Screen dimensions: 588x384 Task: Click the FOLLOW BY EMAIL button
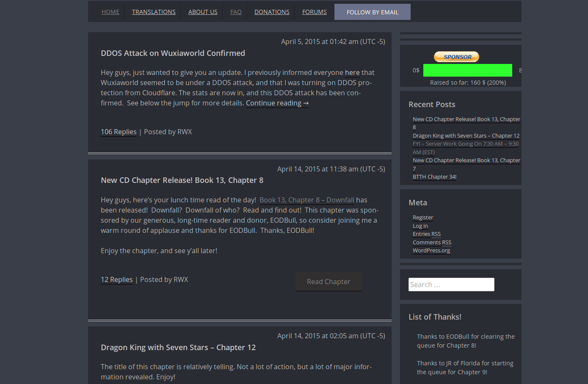(373, 12)
